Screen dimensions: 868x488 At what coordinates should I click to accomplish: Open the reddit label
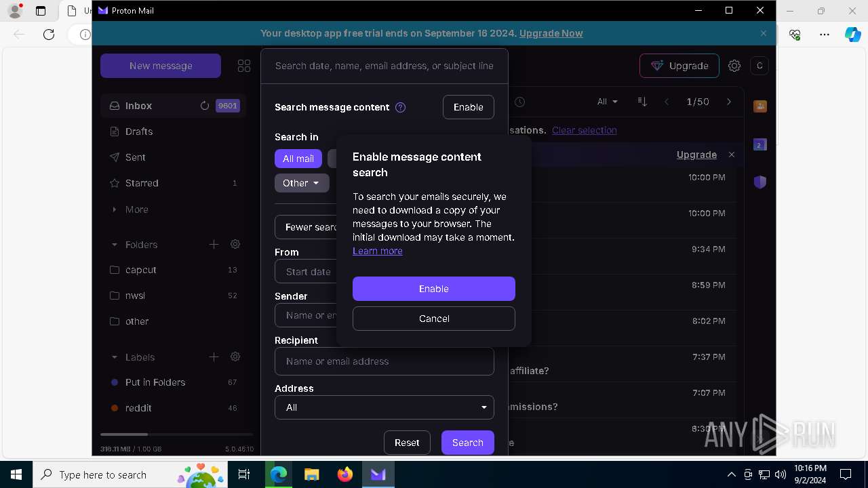point(173,408)
